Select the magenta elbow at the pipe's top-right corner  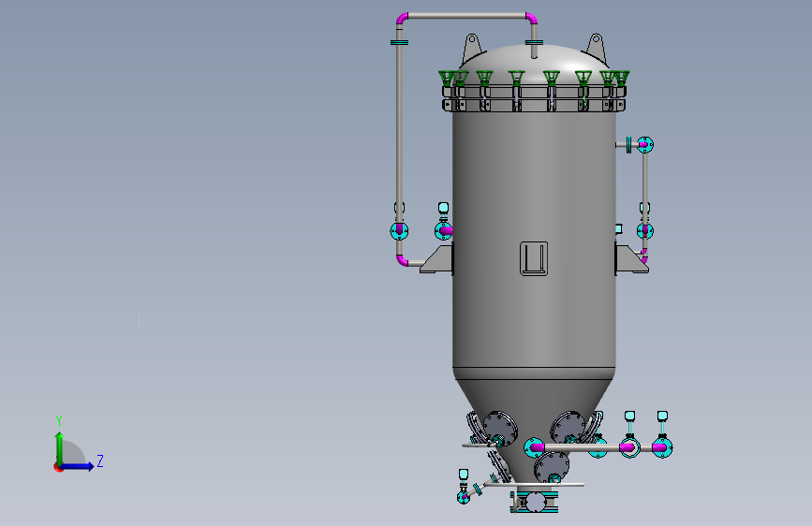pos(531,18)
